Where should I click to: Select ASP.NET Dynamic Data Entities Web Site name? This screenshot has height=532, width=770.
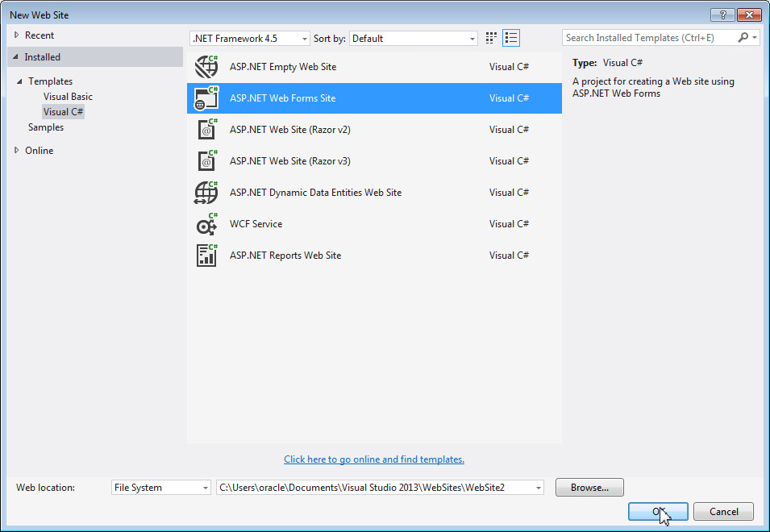pyautogui.click(x=316, y=193)
